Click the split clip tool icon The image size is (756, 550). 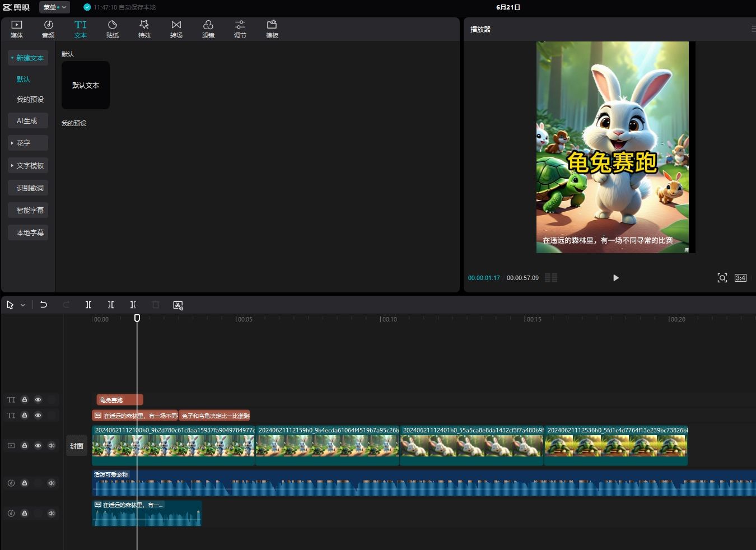[x=88, y=305]
